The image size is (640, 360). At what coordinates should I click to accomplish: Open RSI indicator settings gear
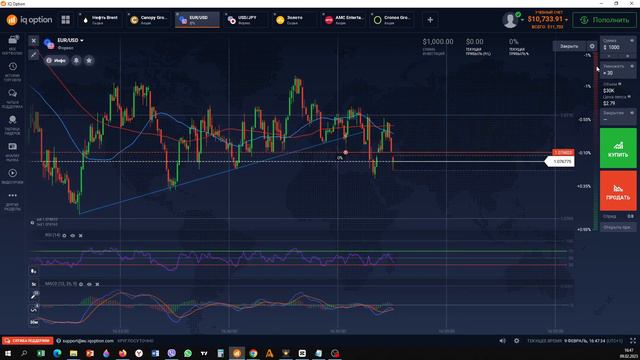pyautogui.click(x=64, y=236)
